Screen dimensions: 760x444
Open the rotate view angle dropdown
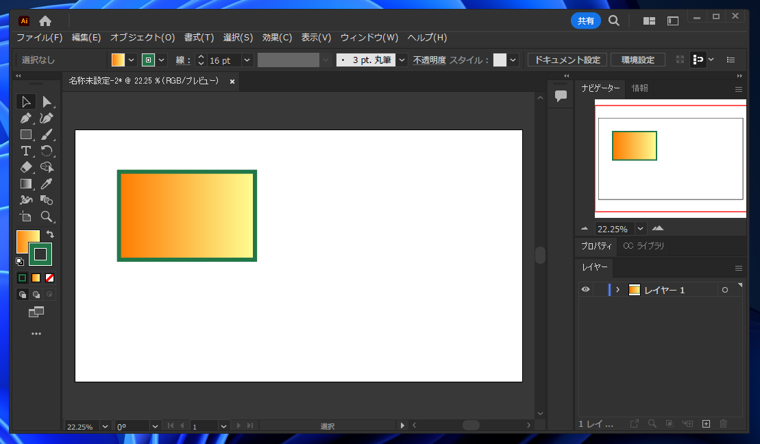click(155, 427)
